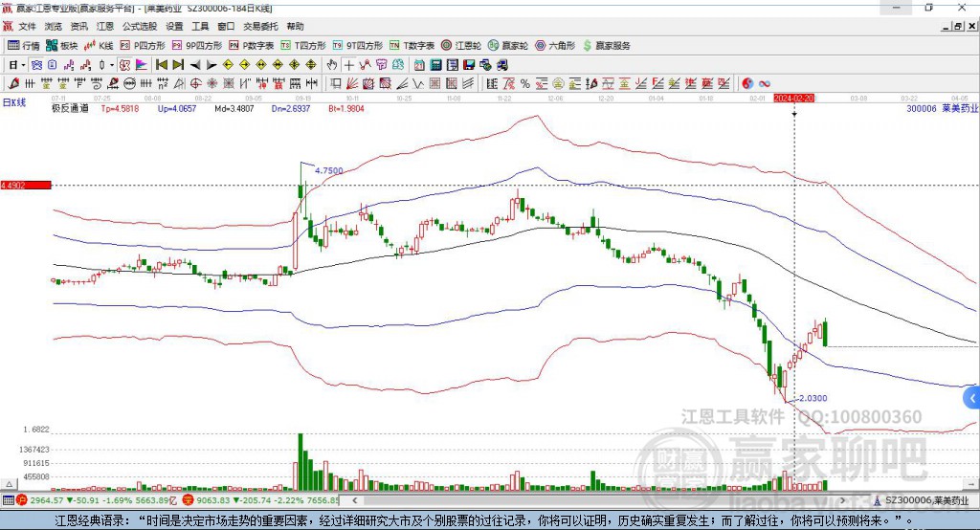980x530 pixels.
Task: Click the colored triangle flag icon
Action: coord(142,65)
